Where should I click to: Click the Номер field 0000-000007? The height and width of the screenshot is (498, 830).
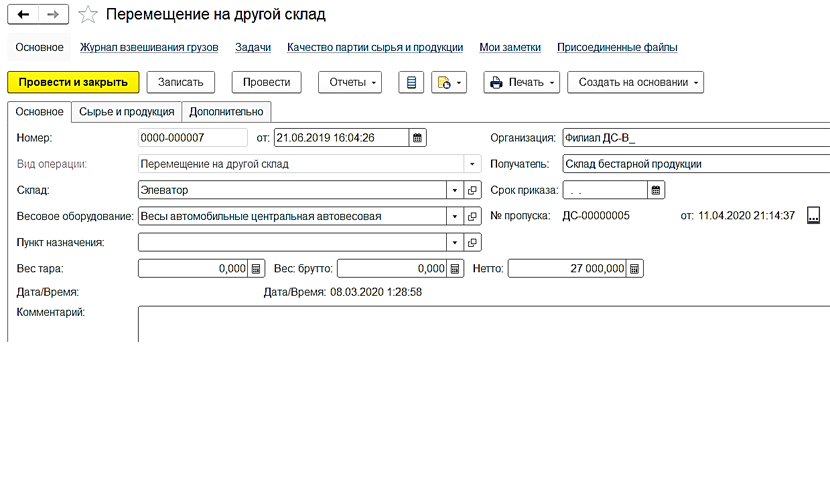[193, 138]
